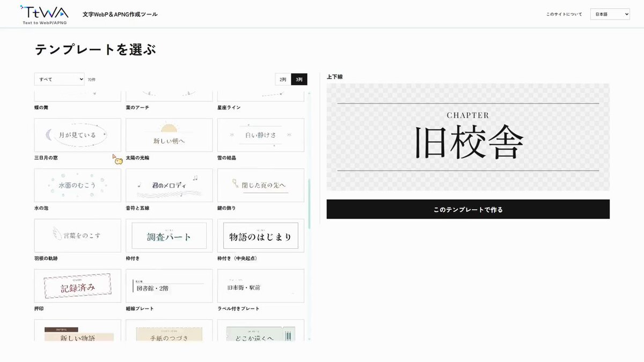Image resolution: width=644 pixels, height=362 pixels.
Task: Open the 日本語 language dropdown
Action: 610,14
